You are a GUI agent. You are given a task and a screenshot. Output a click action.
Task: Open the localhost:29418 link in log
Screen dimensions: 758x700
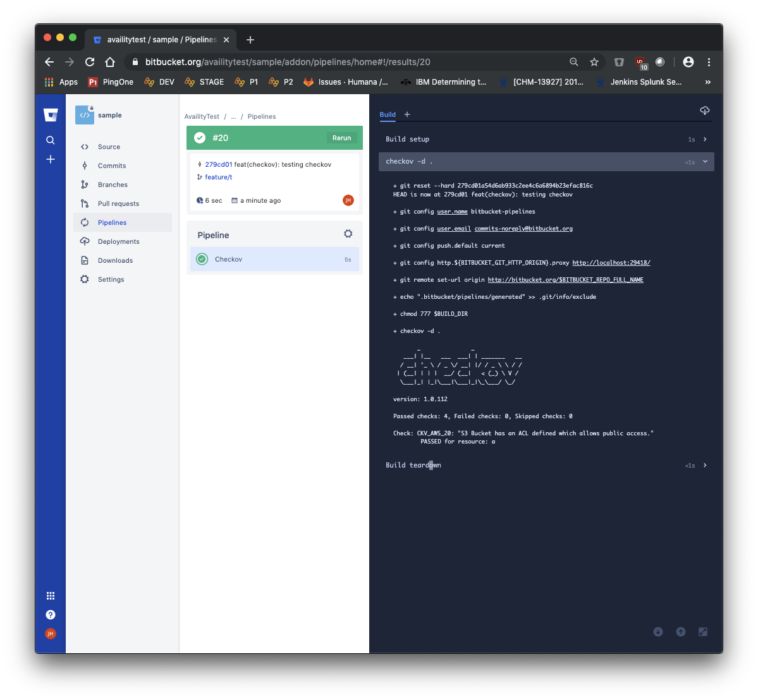[611, 263]
